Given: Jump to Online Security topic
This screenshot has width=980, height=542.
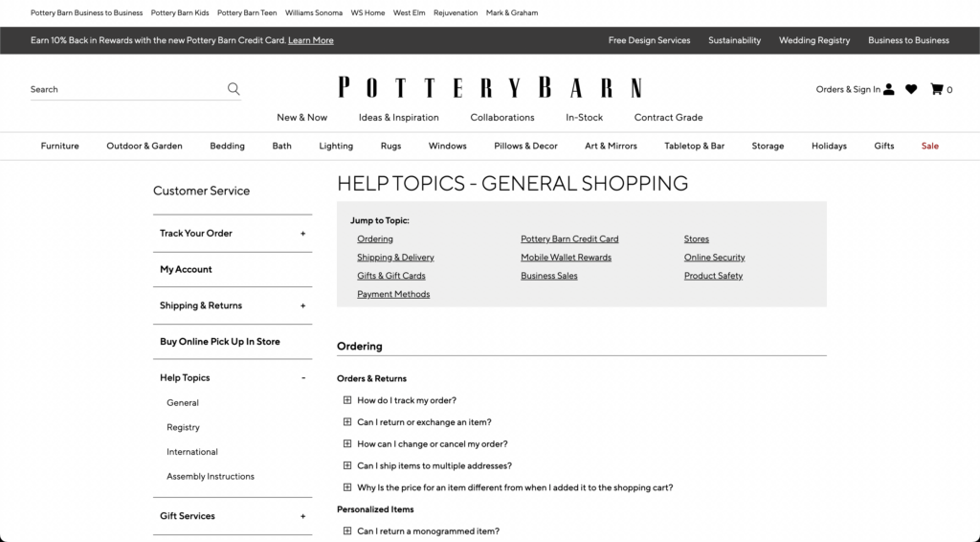Looking at the screenshot, I should 714,258.
